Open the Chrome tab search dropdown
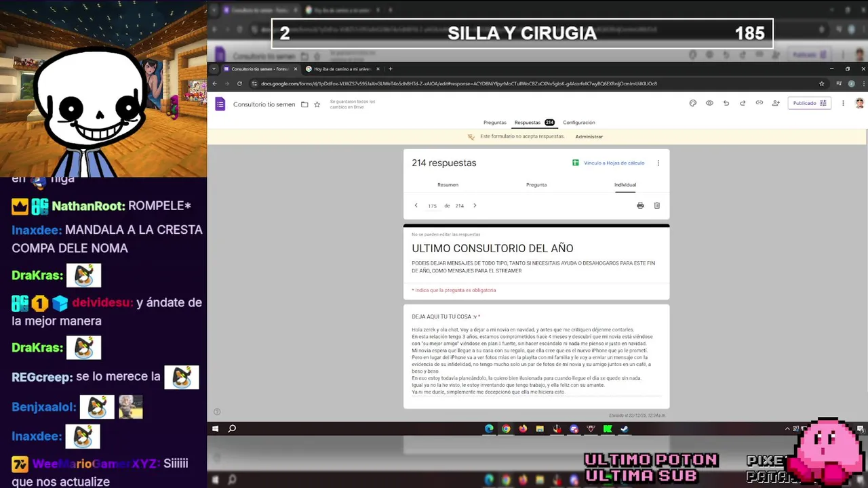The width and height of the screenshot is (868, 488). [x=214, y=68]
